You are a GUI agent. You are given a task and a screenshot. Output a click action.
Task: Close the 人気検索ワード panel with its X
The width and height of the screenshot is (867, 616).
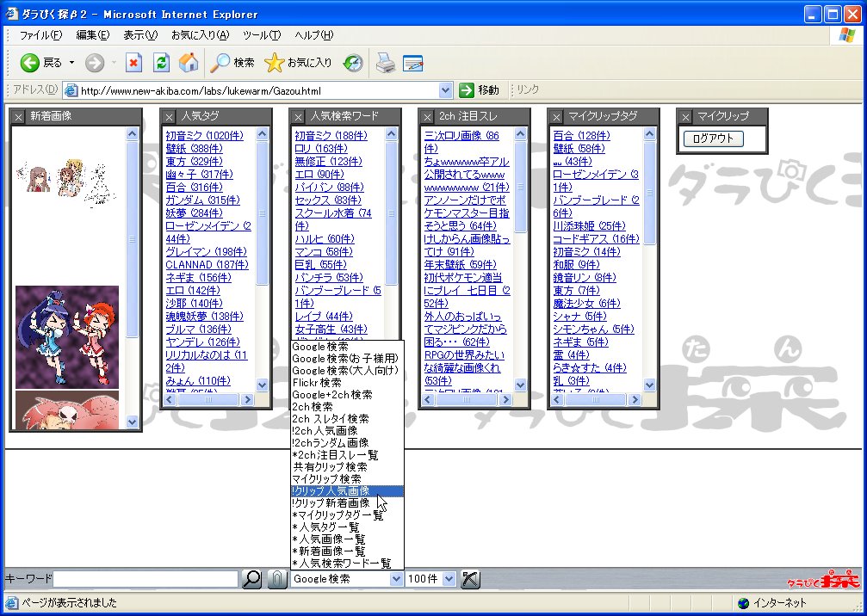tap(298, 116)
